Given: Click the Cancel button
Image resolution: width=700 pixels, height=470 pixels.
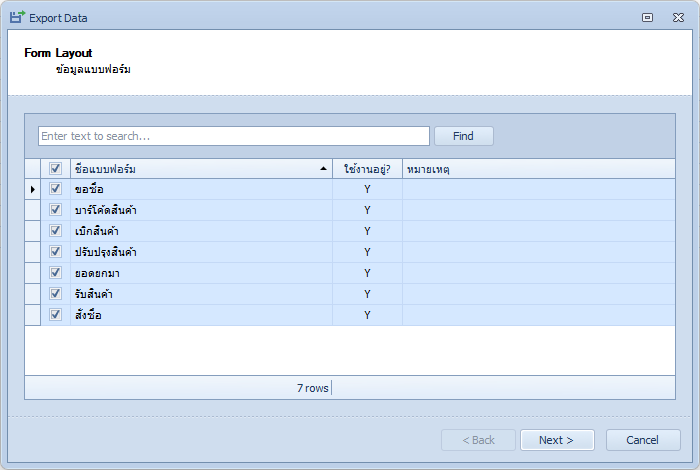Looking at the screenshot, I should coord(643,440).
